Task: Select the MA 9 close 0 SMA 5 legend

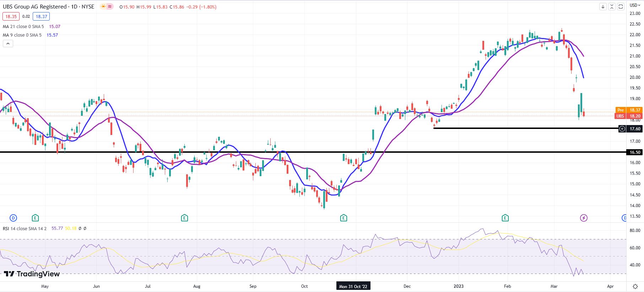Action: (22, 35)
